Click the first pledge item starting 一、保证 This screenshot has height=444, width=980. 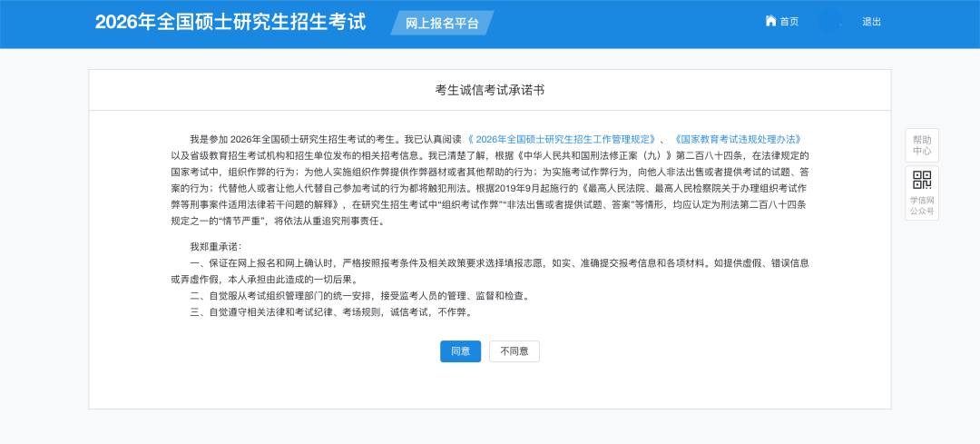tap(499, 262)
